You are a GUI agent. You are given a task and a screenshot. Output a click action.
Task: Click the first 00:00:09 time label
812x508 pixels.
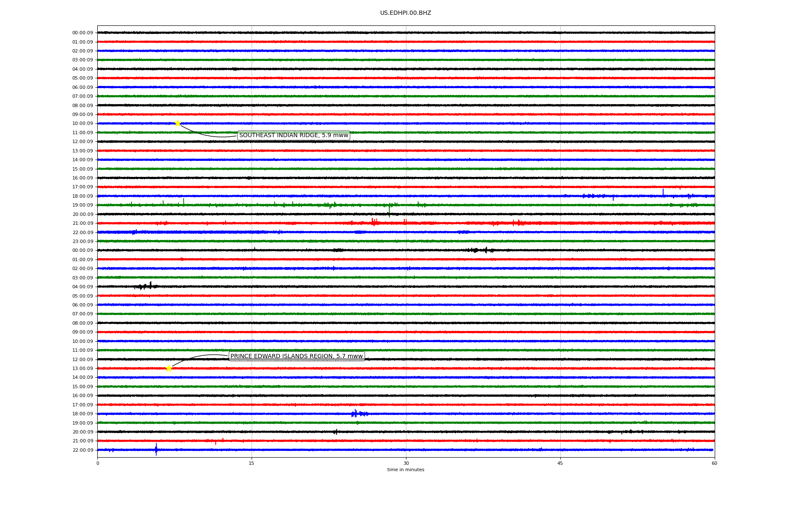pyautogui.click(x=82, y=33)
